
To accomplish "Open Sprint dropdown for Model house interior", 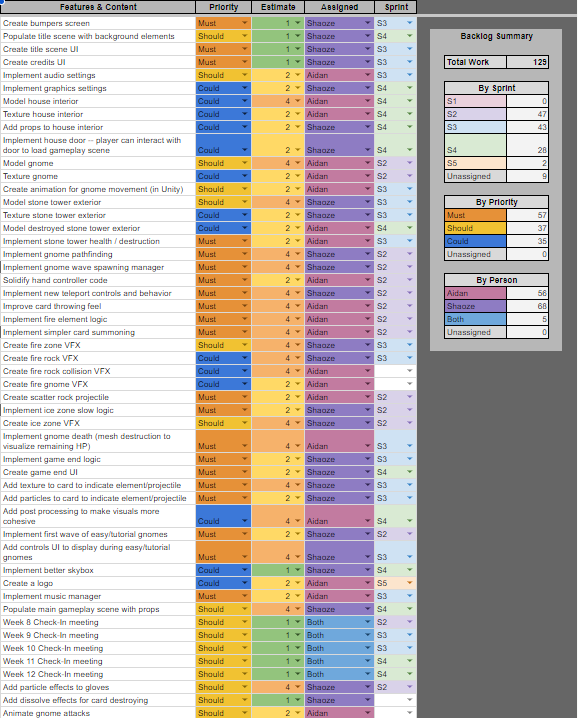I will (409, 101).
